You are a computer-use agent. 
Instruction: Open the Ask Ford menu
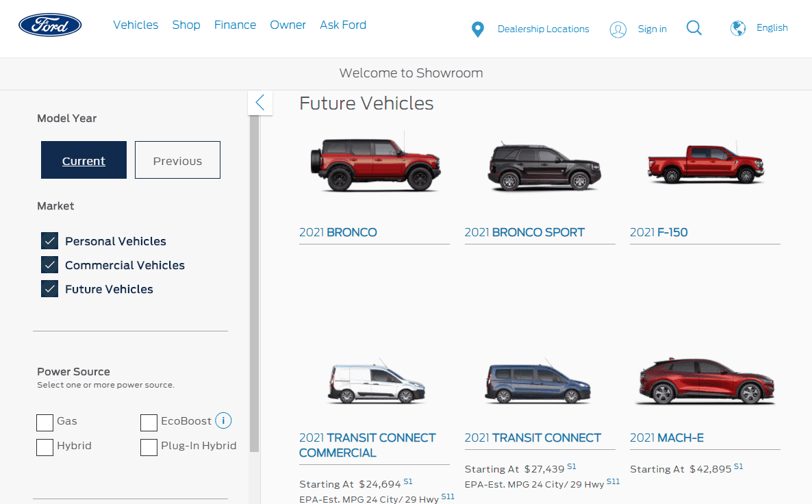tap(343, 25)
